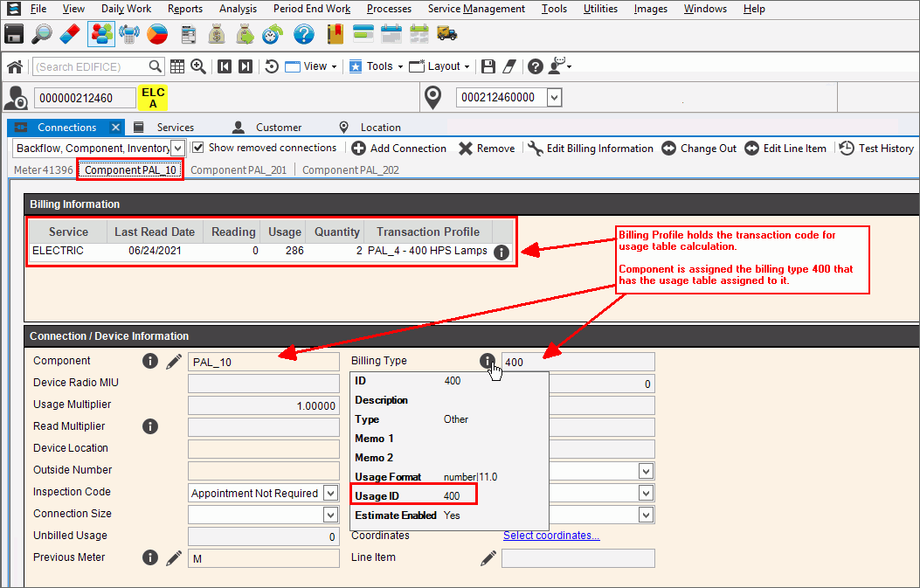Expand the location number 000212460000 dropdown

coord(554,98)
